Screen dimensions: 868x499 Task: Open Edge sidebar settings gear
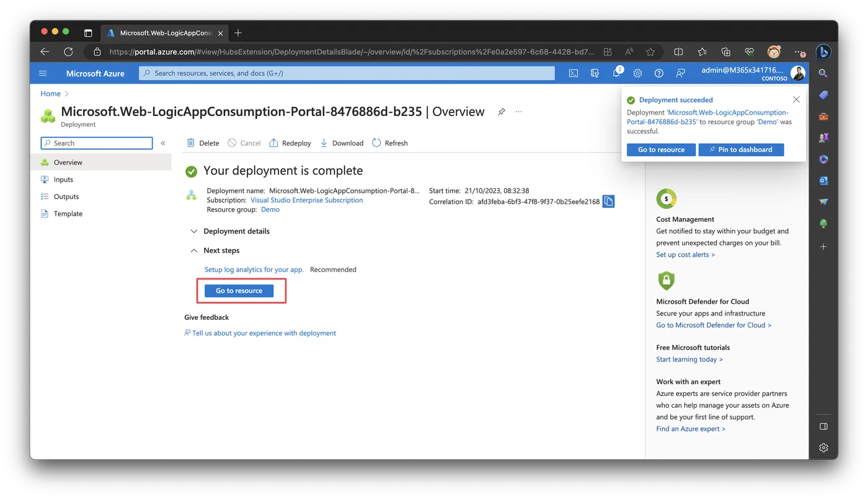(823, 448)
